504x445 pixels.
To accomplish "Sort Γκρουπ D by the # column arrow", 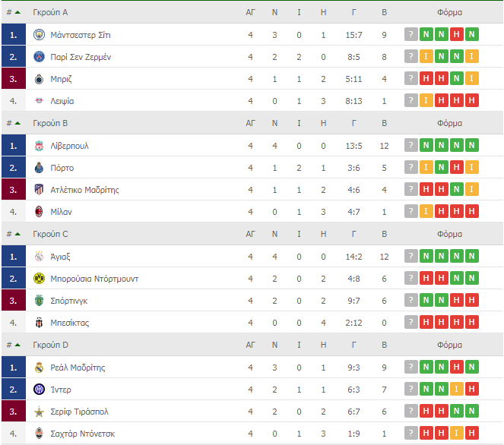I will tap(17, 346).
